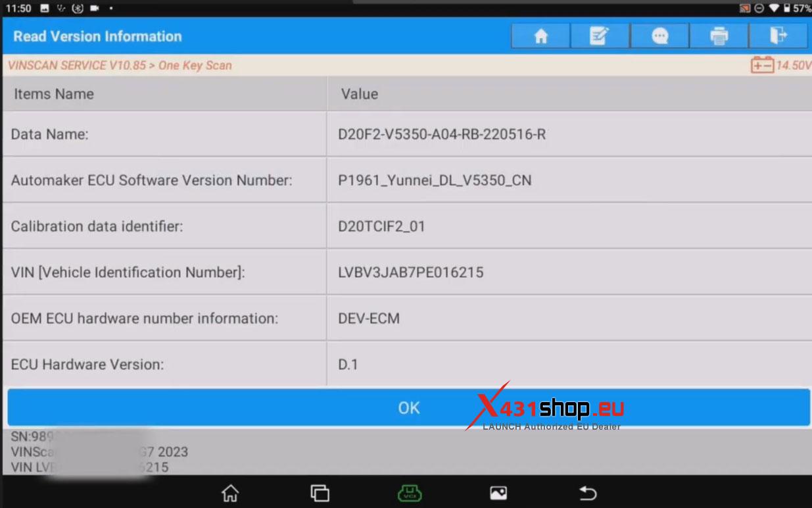The width and height of the screenshot is (812, 508).
Task: Click the Print icon
Action: (719, 36)
